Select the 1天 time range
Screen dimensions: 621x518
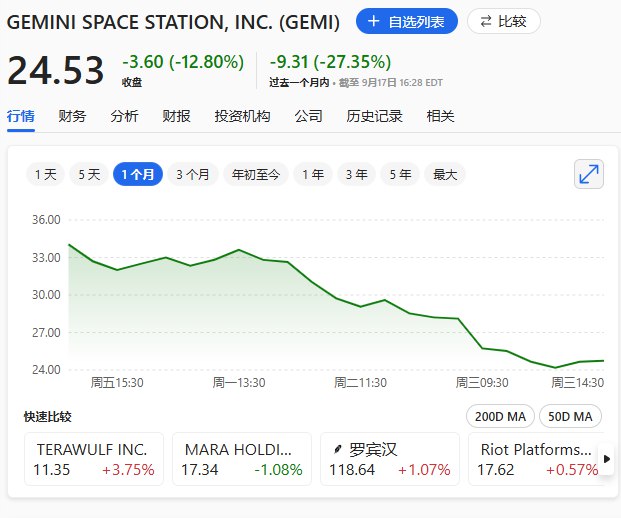45,174
